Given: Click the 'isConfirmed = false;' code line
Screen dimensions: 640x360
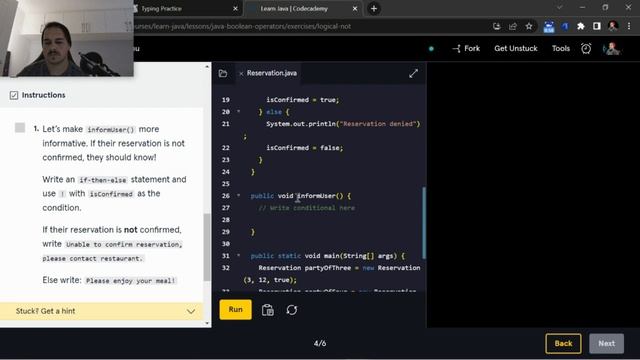Looking at the screenshot, I should coord(304,148).
